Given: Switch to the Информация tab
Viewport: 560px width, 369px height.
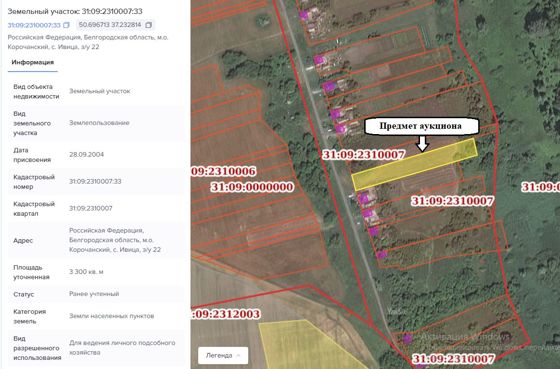Looking at the screenshot, I should pos(32,62).
